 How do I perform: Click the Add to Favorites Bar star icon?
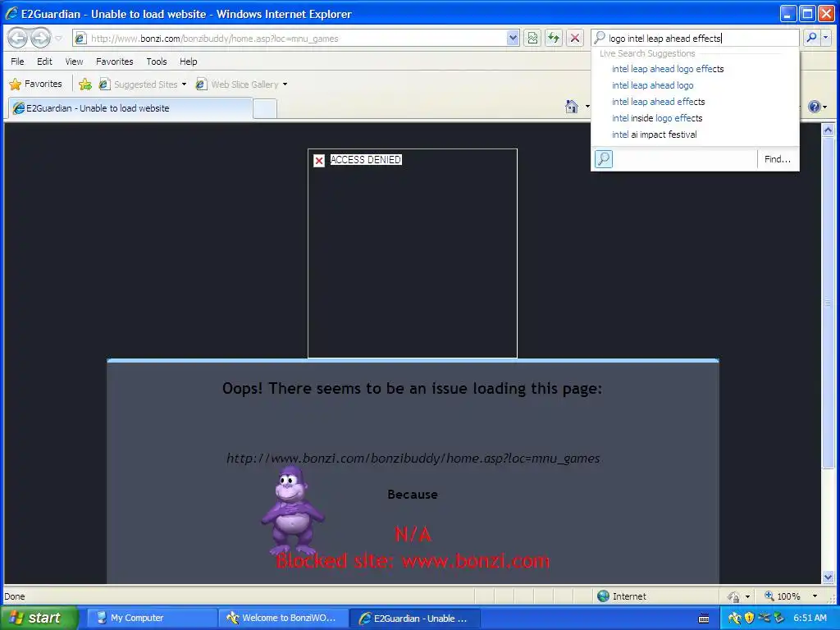point(85,84)
